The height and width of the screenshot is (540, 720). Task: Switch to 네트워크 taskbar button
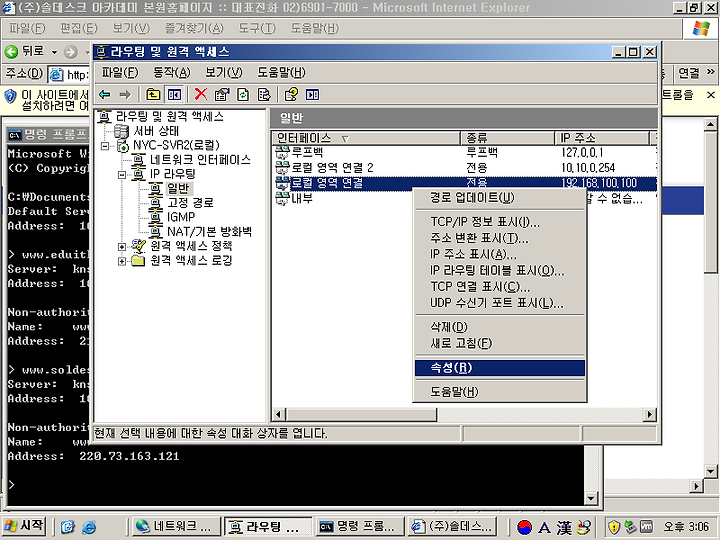175,527
